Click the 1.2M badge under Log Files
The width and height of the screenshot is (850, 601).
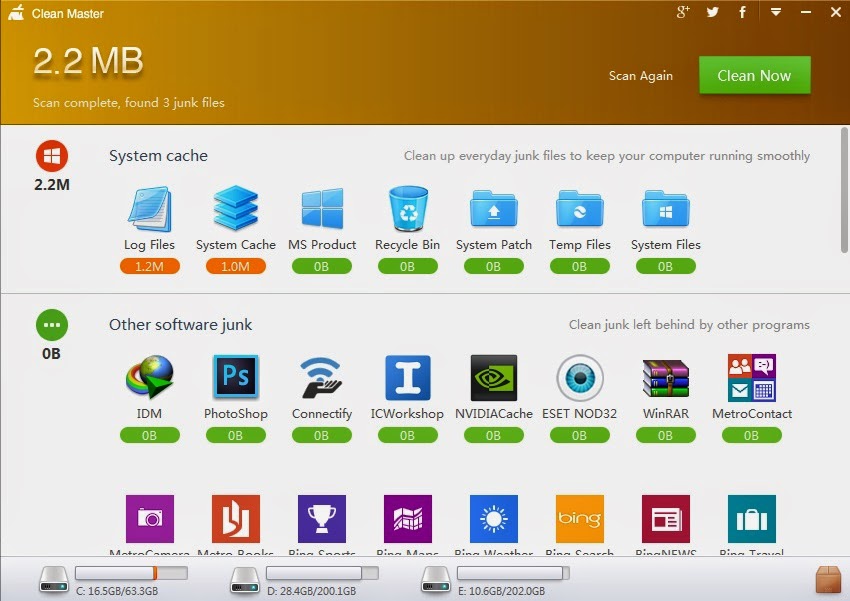coord(150,266)
